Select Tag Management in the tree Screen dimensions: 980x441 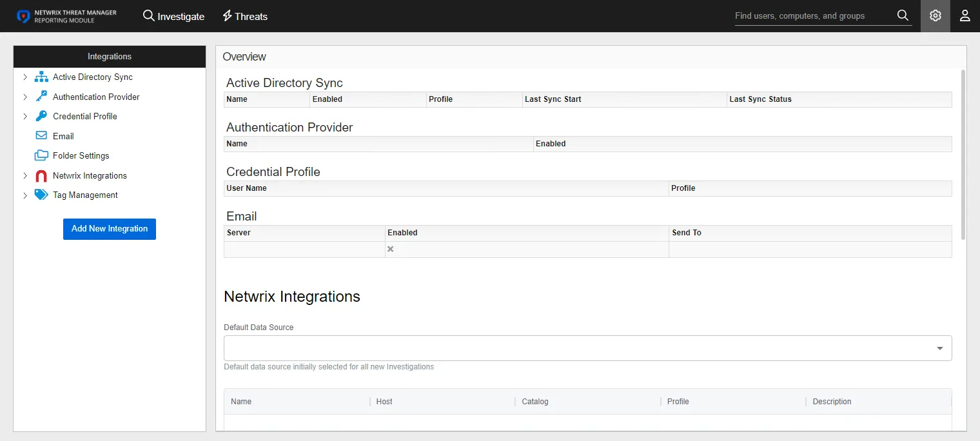coord(85,195)
